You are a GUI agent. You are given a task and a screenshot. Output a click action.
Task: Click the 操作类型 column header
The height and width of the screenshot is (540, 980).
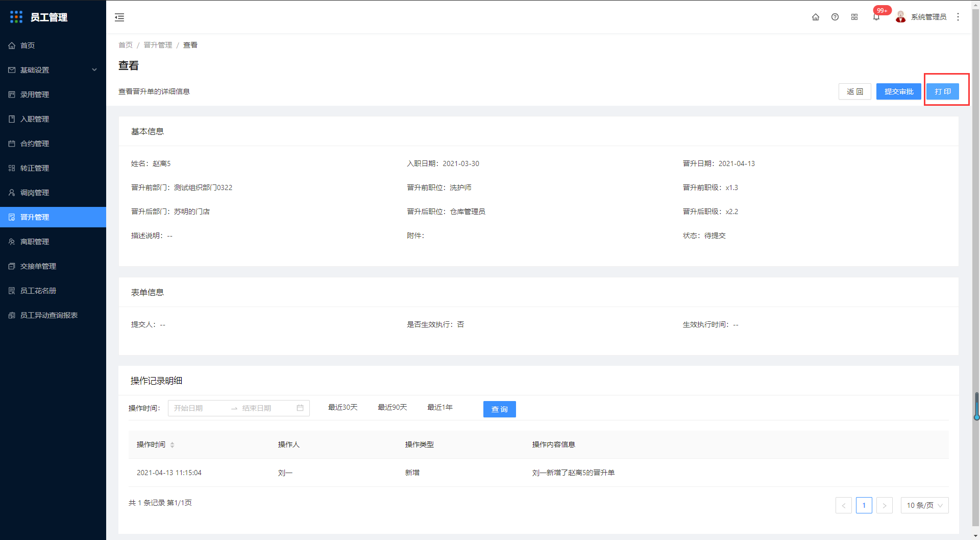click(420, 444)
